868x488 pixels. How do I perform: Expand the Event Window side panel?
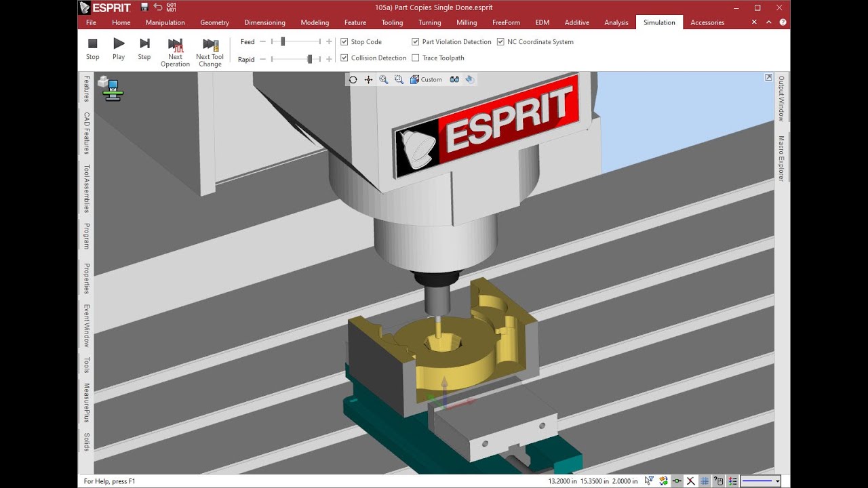pos(86,325)
